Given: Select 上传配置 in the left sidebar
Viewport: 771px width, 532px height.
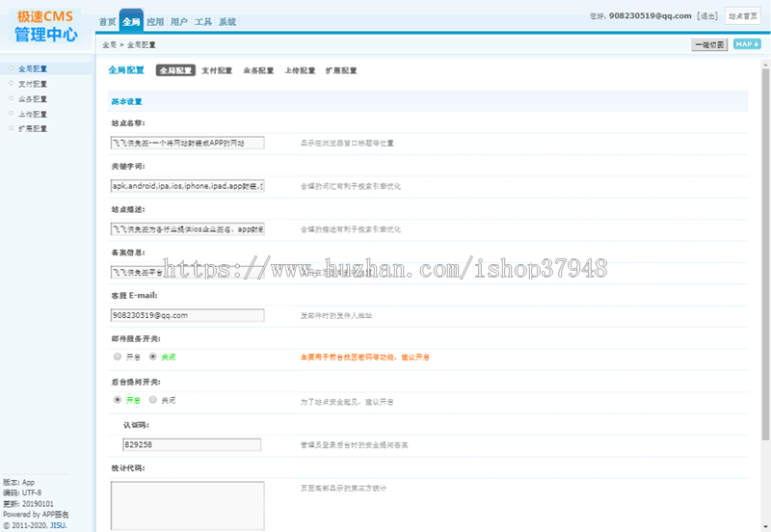Looking at the screenshot, I should click(x=33, y=114).
